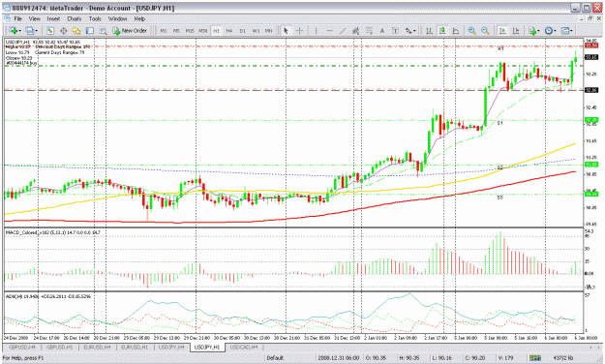The height and width of the screenshot is (364, 605).
Task: Set timeframe to M5
Action: (x=176, y=30)
